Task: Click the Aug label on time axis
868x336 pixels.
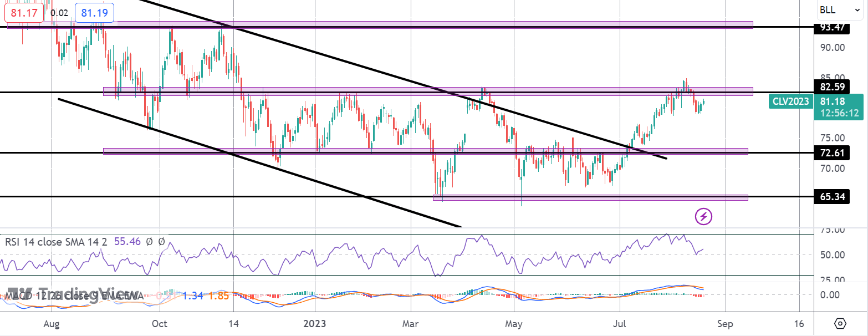Action: [x=51, y=323]
